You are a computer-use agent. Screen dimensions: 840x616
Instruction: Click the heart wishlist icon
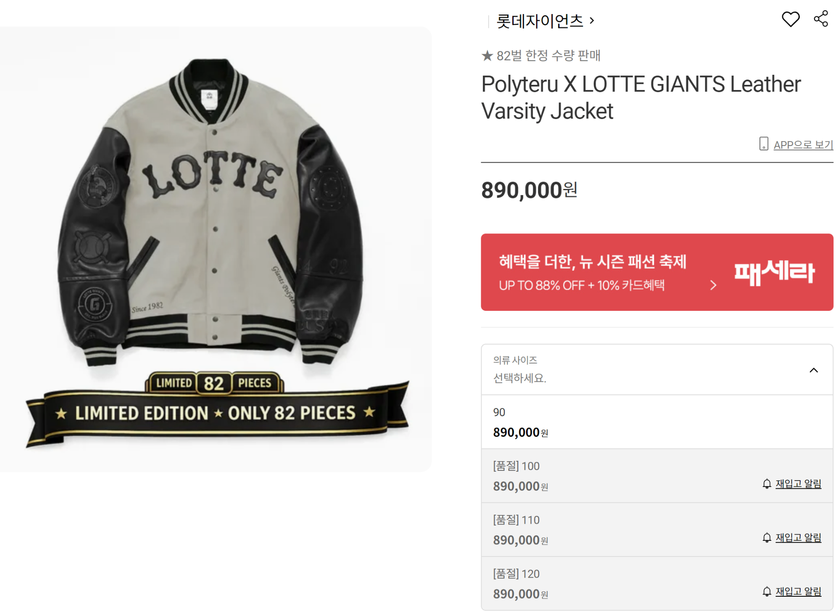click(790, 19)
